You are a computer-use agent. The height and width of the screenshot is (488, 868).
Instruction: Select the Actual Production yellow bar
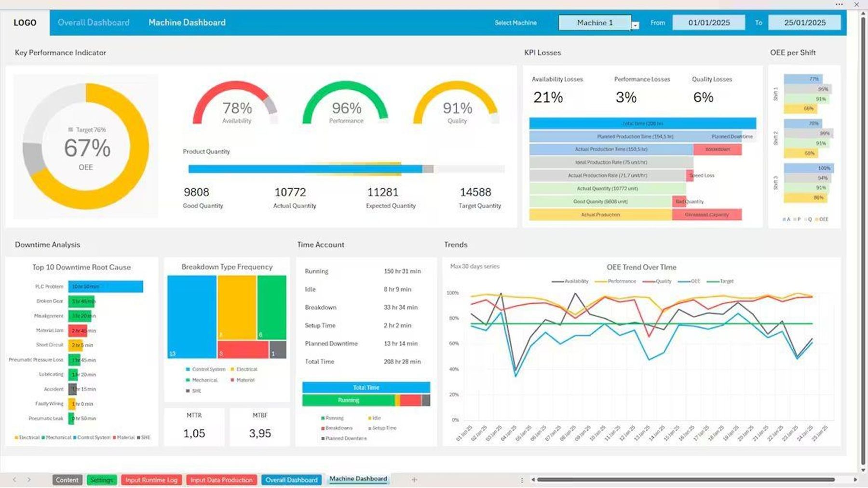coord(600,215)
